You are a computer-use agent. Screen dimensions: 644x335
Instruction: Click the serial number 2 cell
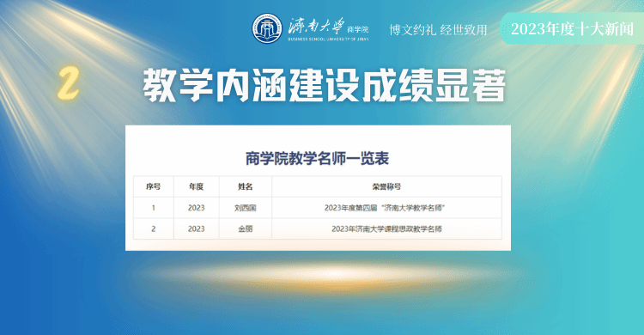(x=153, y=229)
